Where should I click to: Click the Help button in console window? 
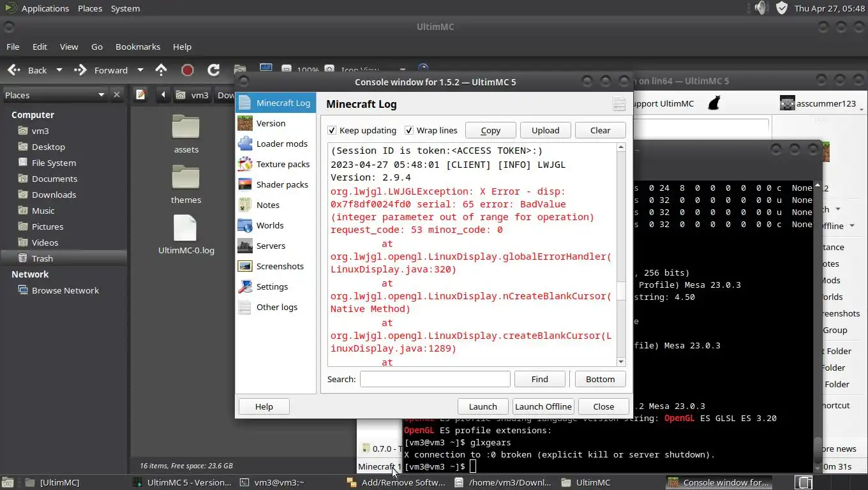point(264,406)
